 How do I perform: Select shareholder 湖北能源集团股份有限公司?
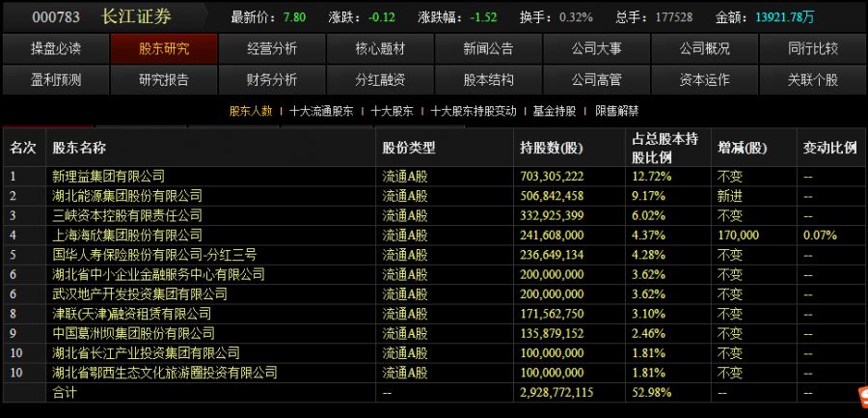[127, 196]
